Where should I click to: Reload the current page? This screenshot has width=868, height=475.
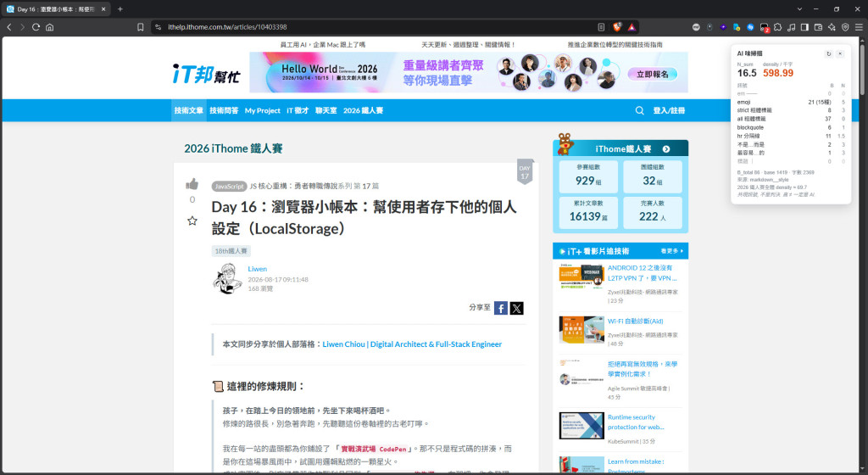click(x=36, y=26)
